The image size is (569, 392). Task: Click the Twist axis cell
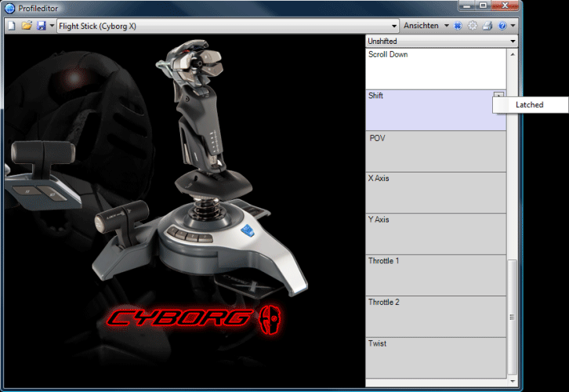click(436, 358)
